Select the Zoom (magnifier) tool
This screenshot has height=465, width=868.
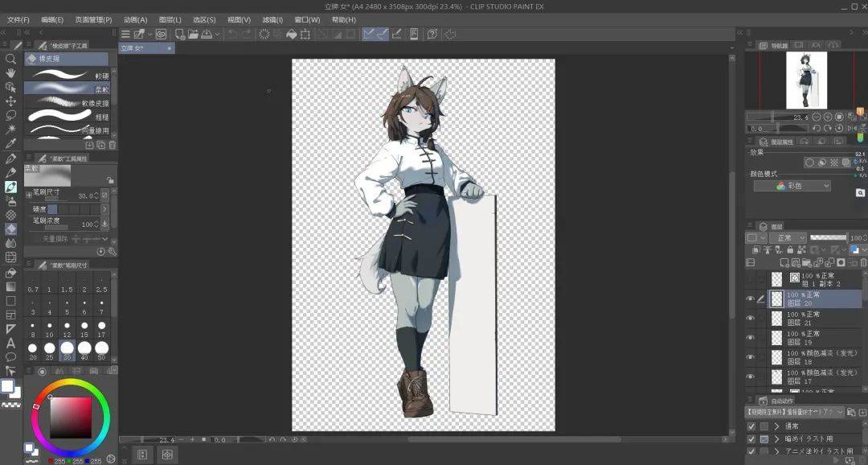click(10, 59)
